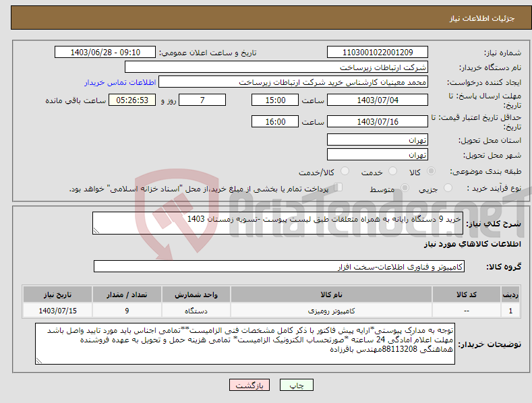Click the تعداد / مقدار column header

pyautogui.click(x=127, y=294)
